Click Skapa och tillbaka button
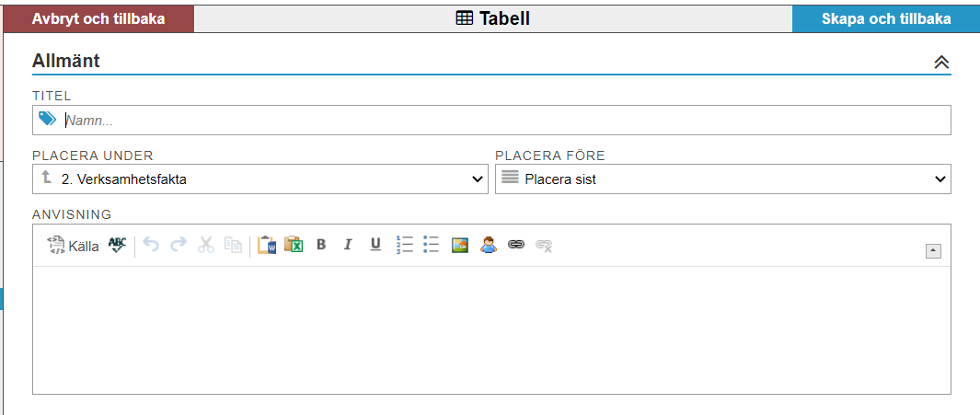This screenshot has height=415, width=980. pos(885,18)
